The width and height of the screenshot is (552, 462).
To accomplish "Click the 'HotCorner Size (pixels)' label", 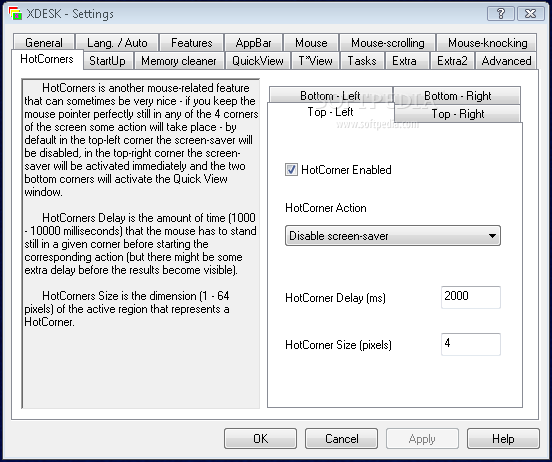I will tap(338, 345).
